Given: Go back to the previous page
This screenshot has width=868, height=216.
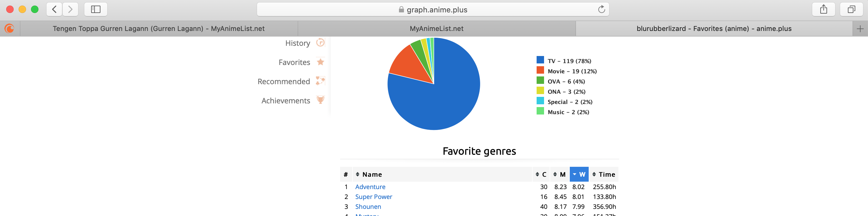Looking at the screenshot, I should (x=54, y=9).
